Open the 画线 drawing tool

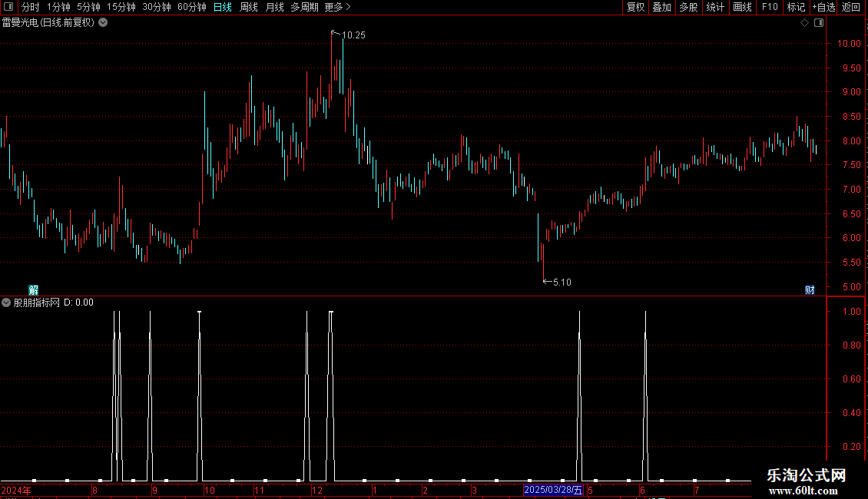tap(742, 7)
